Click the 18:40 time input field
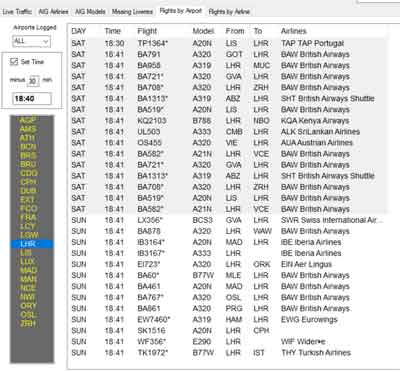400x372 pixels. pos(32,99)
